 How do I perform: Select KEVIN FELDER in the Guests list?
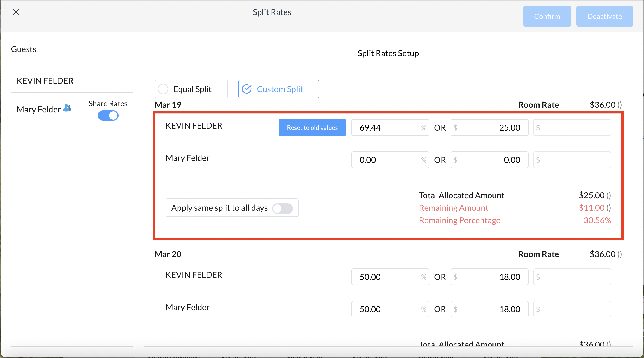tap(45, 81)
